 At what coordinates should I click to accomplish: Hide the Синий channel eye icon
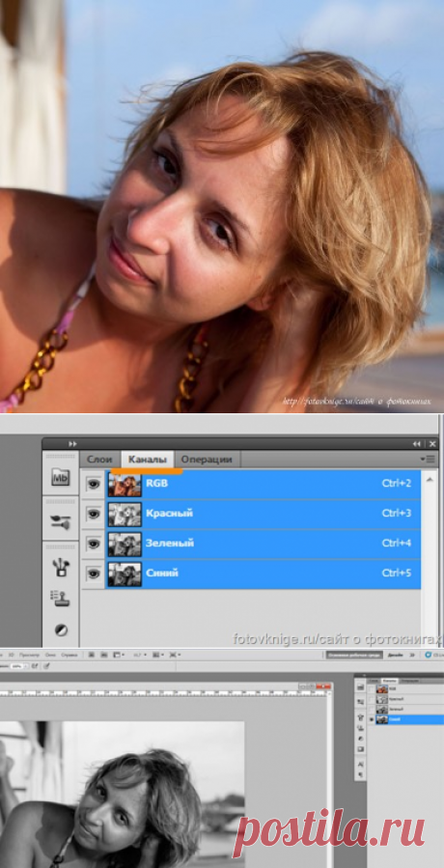pyautogui.click(x=94, y=574)
